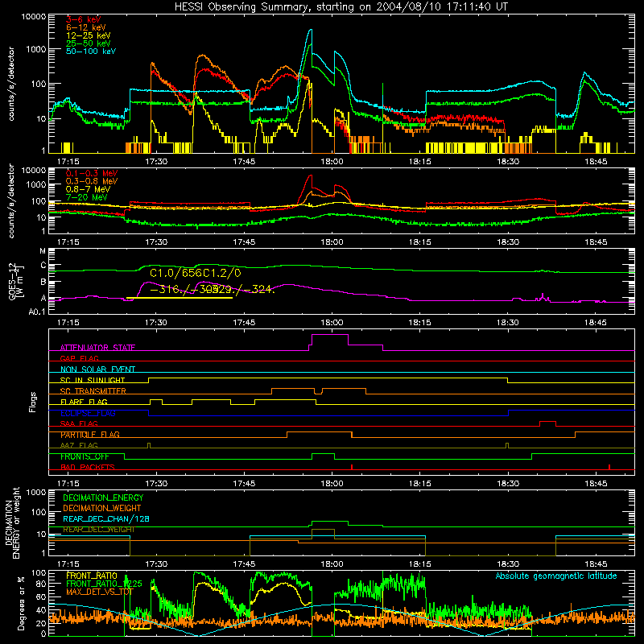Click the cyan 50-100 keV peak before 18:00
The height and width of the screenshot is (644, 644).
click(311, 30)
